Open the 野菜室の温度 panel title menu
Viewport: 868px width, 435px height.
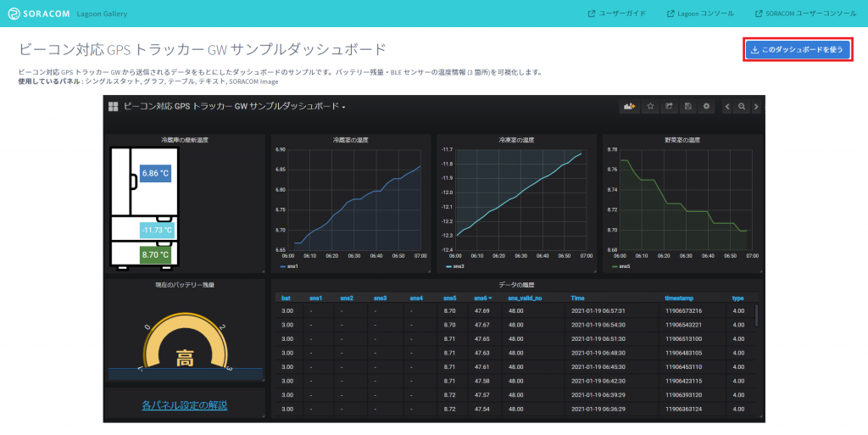[x=682, y=140]
